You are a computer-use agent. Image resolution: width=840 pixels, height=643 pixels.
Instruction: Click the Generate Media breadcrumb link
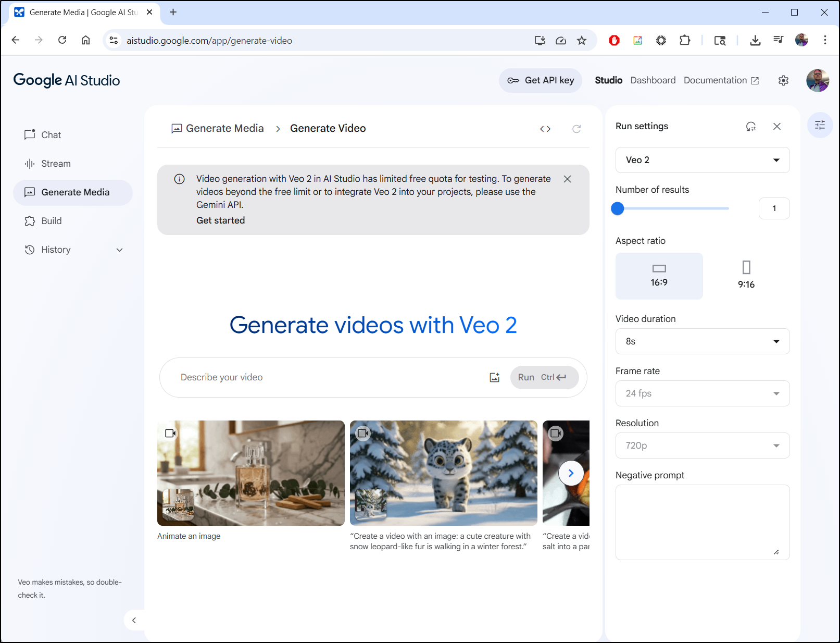click(218, 128)
